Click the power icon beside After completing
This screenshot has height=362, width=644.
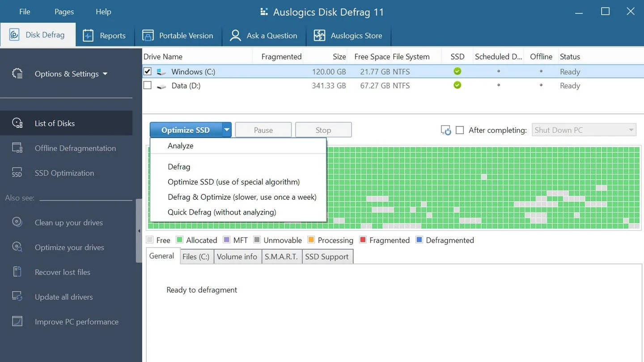click(x=446, y=130)
